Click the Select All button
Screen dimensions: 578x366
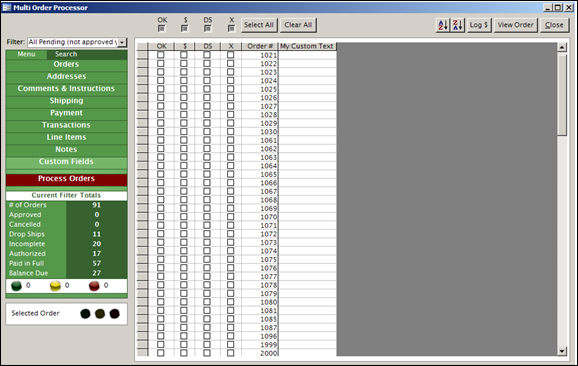tap(259, 25)
